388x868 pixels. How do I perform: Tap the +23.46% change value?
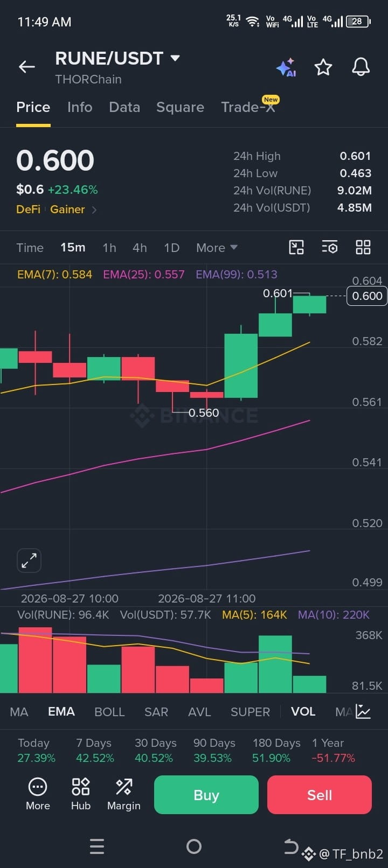[73, 190]
